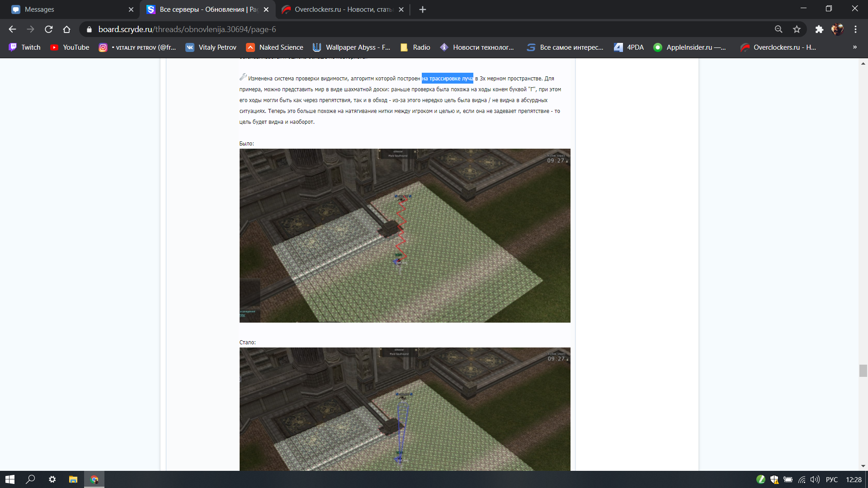Select the Twitch bookmark icon
The image size is (868, 488).
(x=13, y=47)
